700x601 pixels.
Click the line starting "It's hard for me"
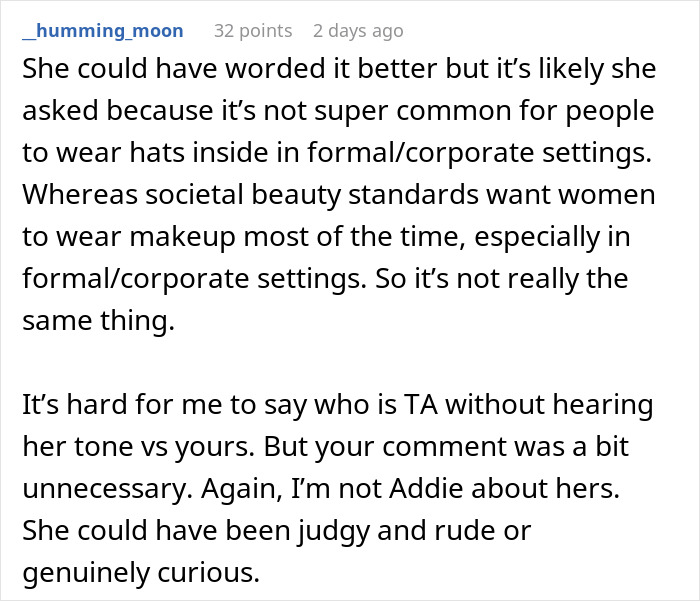click(336, 406)
